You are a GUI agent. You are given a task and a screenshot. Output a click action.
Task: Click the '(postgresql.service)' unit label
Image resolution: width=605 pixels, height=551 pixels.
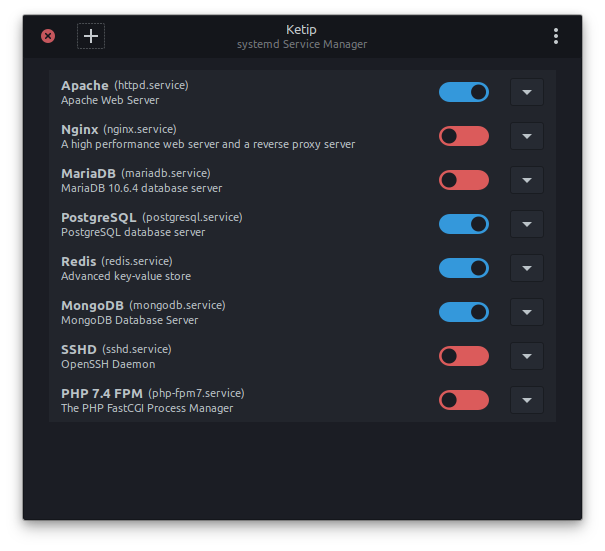tap(192, 217)
